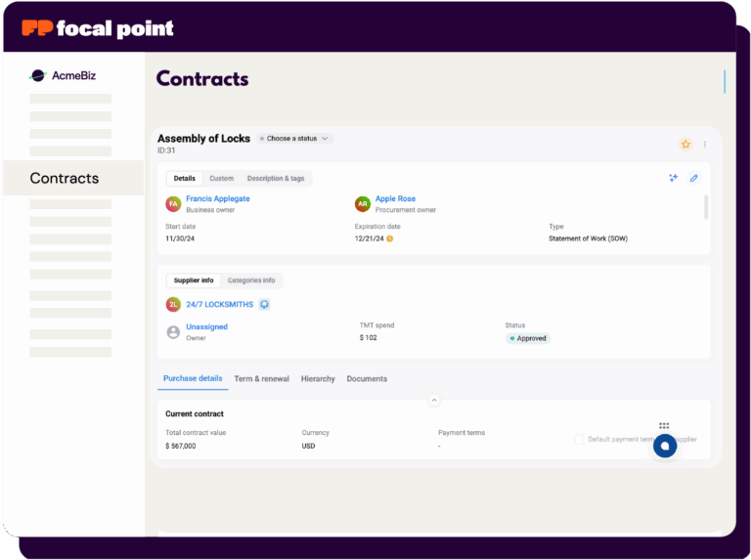The width and height of the screenshot is (751, 560).
Task: Click the grid dots icon above chat
Action: [x=664, y=426]
